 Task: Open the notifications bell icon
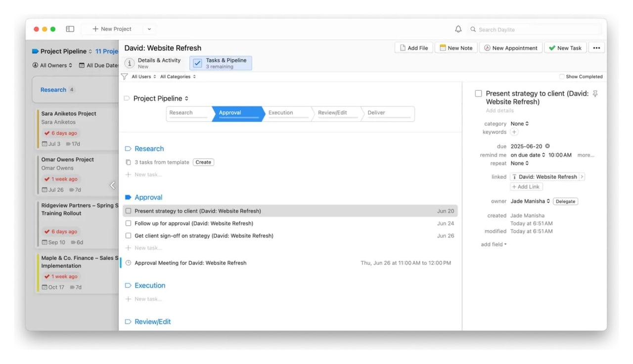point(458,29)
